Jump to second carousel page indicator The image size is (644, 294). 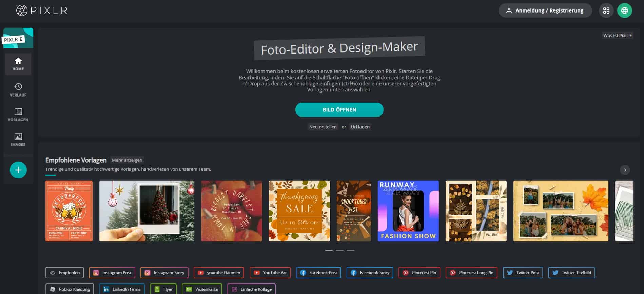340,250
